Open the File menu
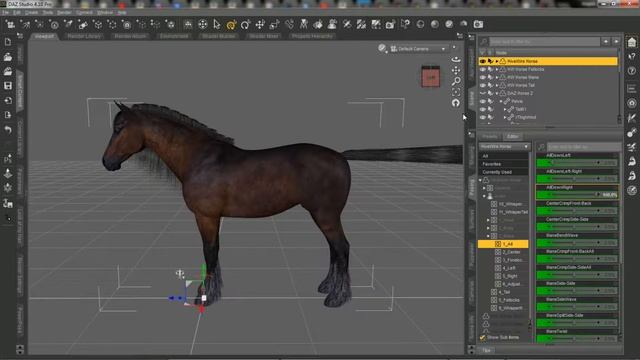The image size is (640, 360). (5, 13)
